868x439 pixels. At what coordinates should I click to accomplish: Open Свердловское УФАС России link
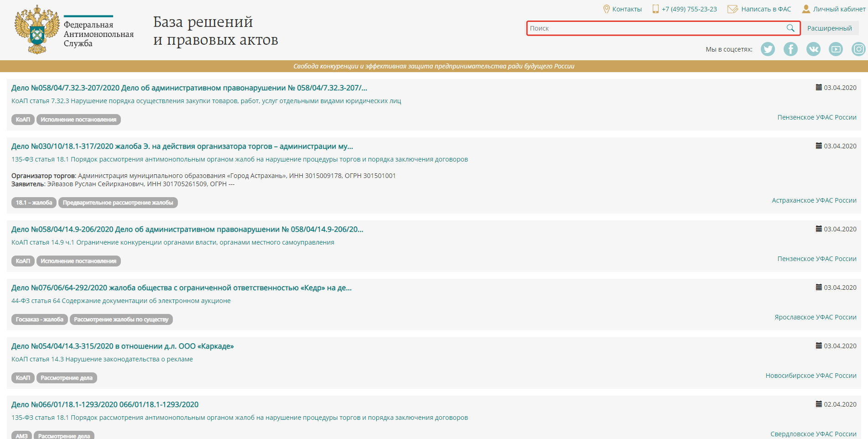tap(813, 434)
